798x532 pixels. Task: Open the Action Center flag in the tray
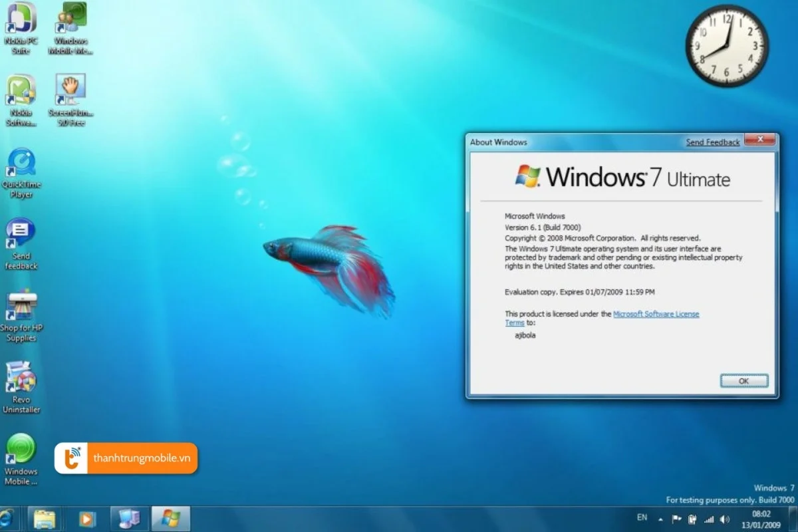pos(676,518)
